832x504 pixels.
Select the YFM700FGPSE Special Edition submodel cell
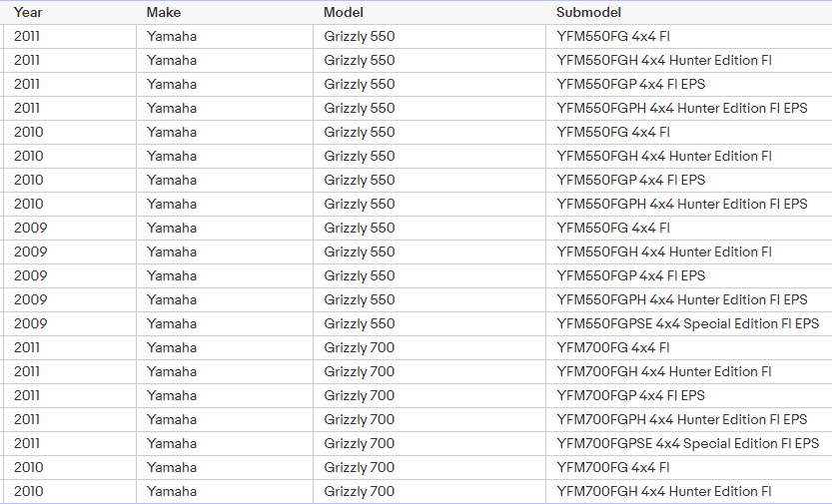(687, 443)
